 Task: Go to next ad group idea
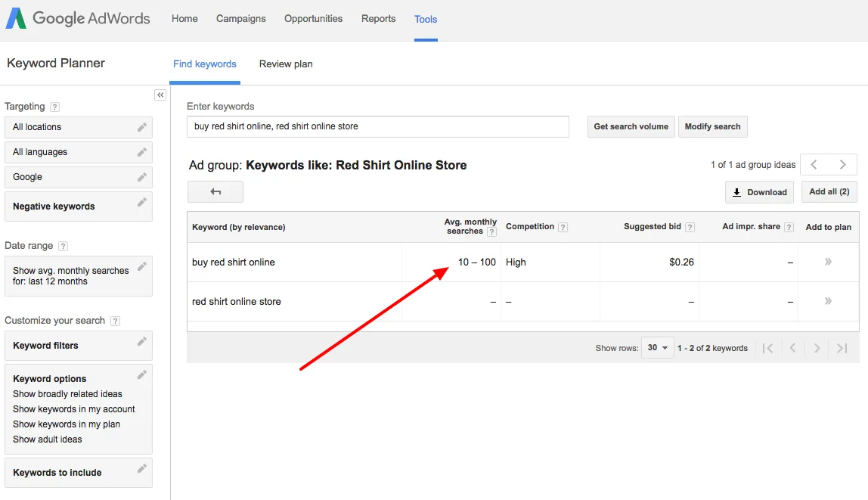(x=842, y=164)
